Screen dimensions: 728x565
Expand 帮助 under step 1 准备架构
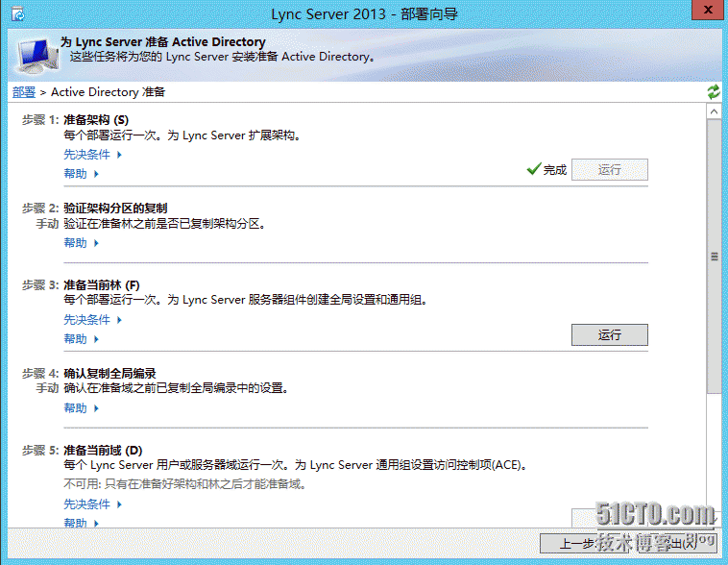(x=82, y=173)
